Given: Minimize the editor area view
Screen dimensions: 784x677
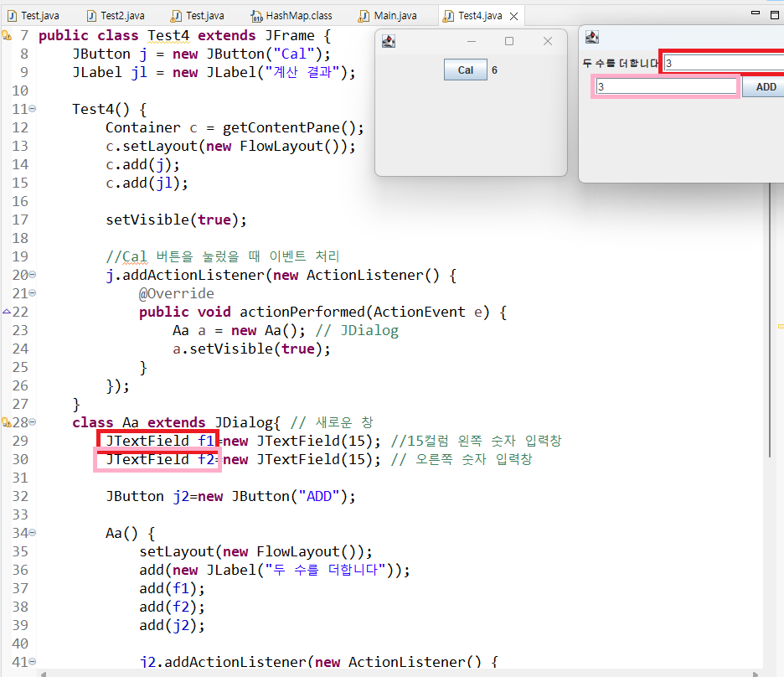Looking at the screenshot, I should 756,13.
